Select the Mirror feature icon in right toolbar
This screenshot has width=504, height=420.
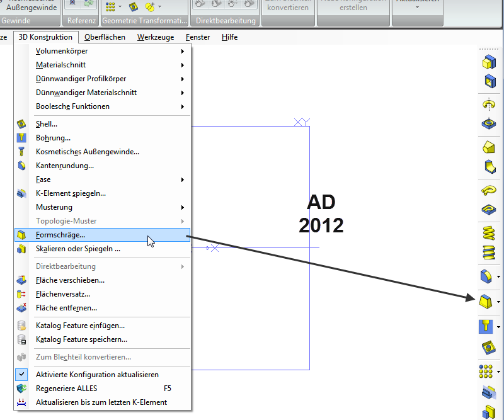pyautogui.click(x=489, y=392)
